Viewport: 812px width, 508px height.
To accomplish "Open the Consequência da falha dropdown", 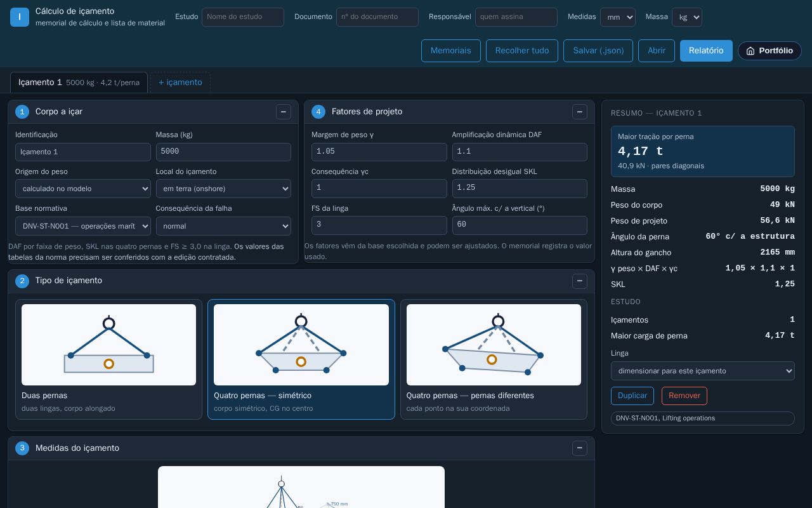I will pyautogui.click(x=223, y=226).
